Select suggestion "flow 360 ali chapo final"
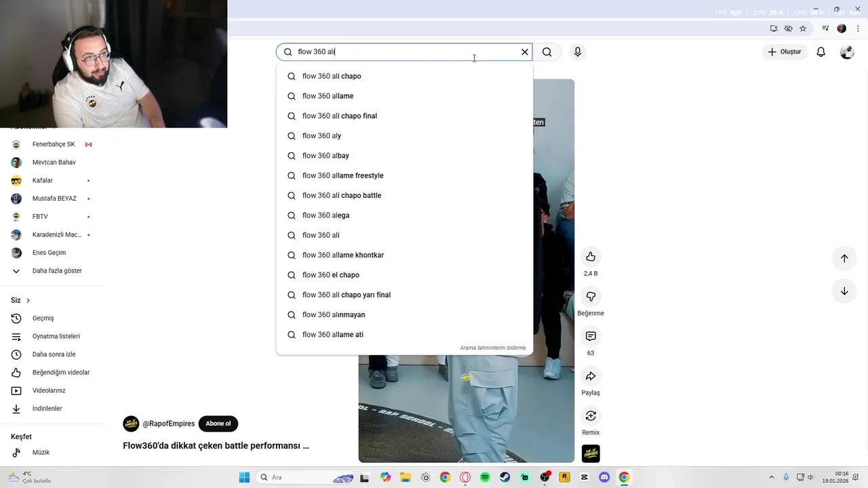 [404, 116]
